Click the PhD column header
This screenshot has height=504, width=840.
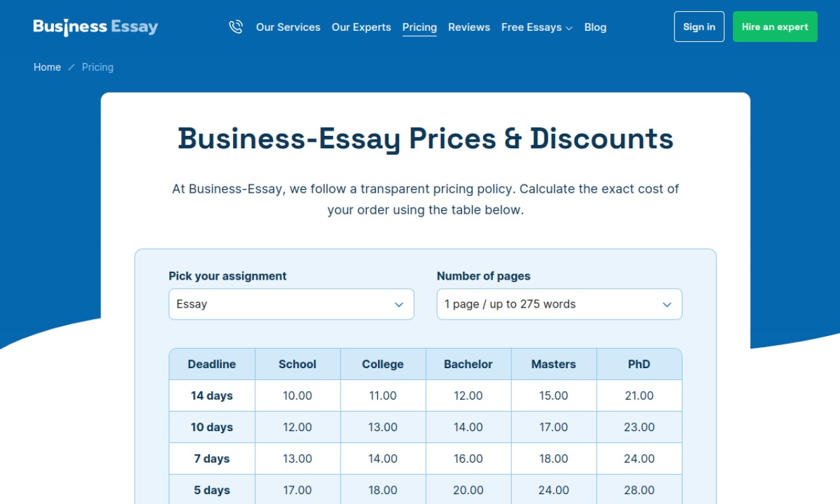tap(639, 364)
